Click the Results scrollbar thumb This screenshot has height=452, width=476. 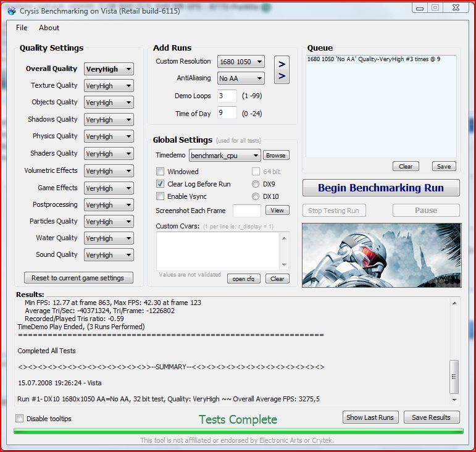pos(454,377)
